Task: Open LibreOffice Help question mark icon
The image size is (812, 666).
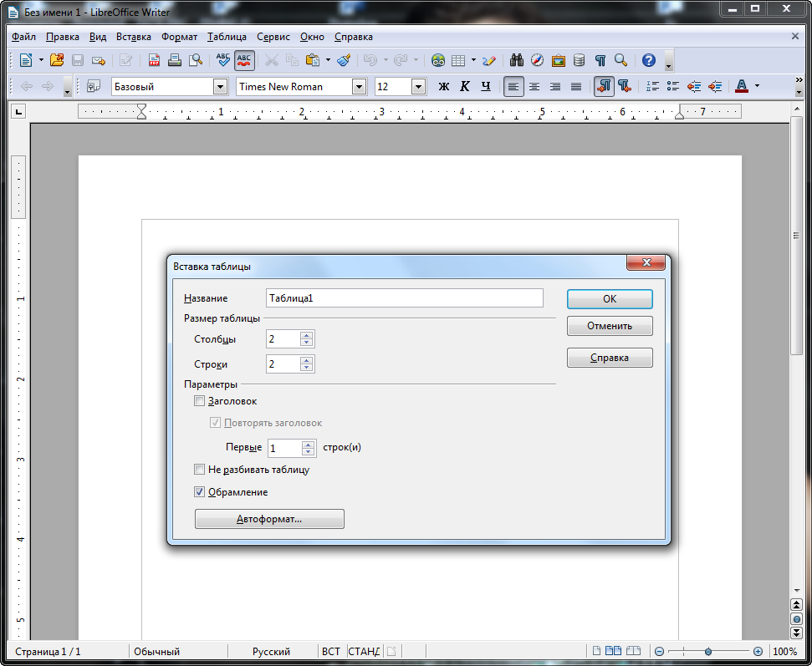Action: coord(648,60)
